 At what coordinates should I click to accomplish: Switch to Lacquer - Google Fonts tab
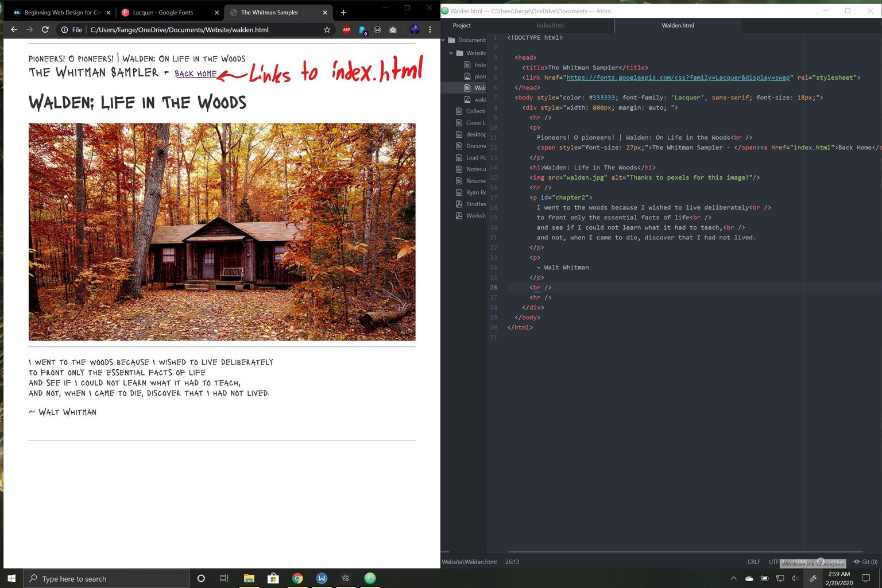(169, 13)
